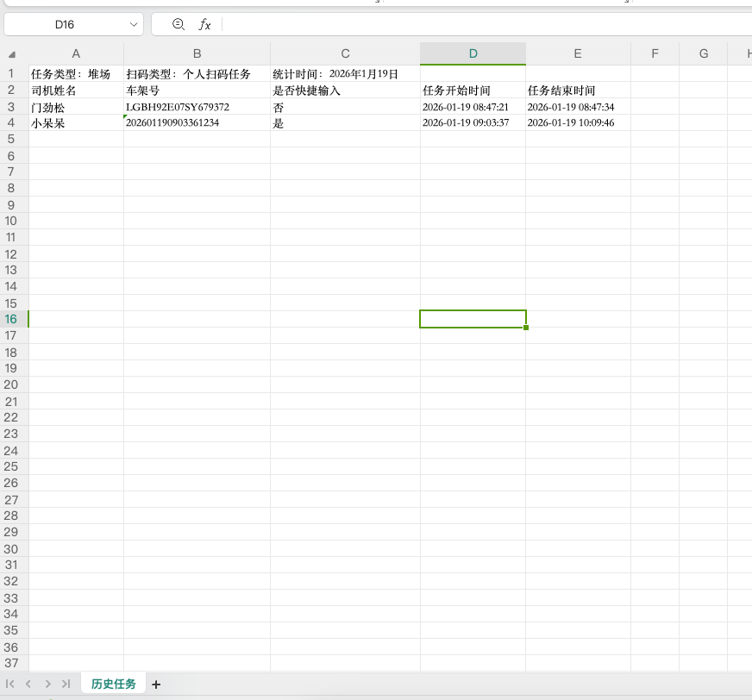Add a new sheet with the plus button
Screen dimensions: 752x700
click(156, 684)
